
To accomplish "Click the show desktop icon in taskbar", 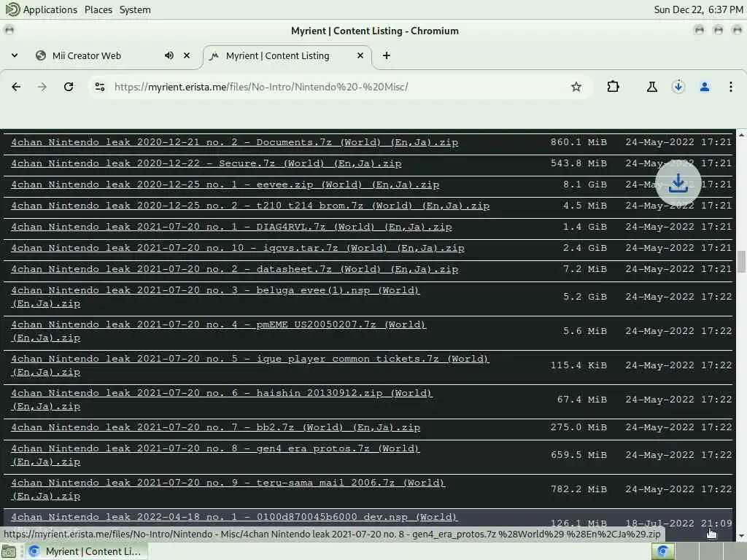I will tap(9, 552).
